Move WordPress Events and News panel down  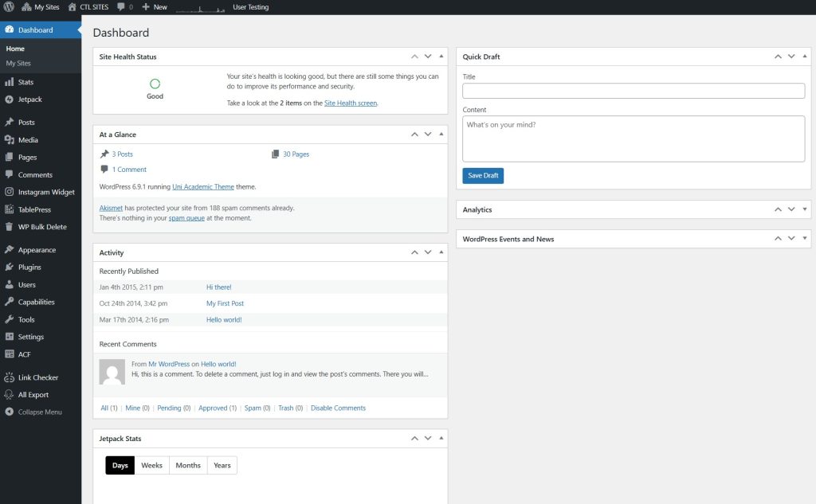pos(791,238)
